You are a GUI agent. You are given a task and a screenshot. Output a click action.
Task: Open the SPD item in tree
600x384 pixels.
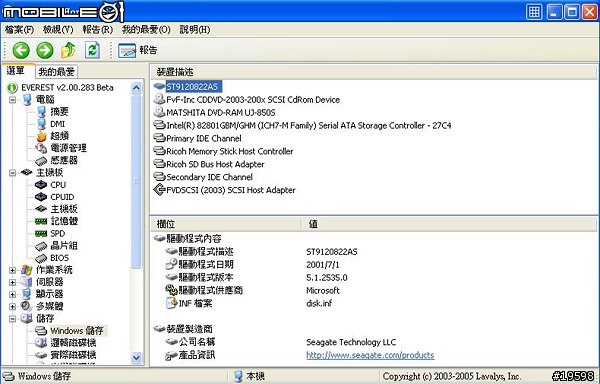pyautogui.click(x=57, y=233)
